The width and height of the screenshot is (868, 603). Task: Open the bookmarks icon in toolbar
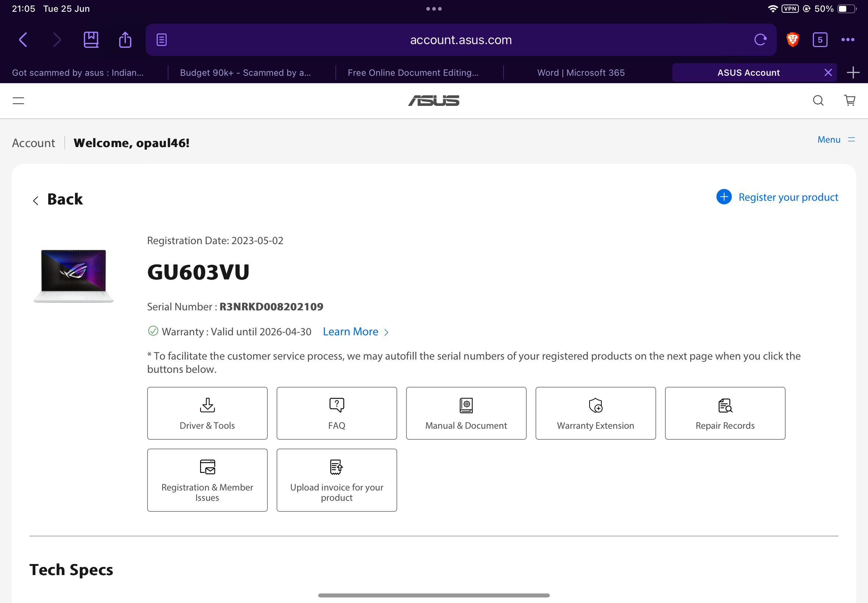(91, 40)
